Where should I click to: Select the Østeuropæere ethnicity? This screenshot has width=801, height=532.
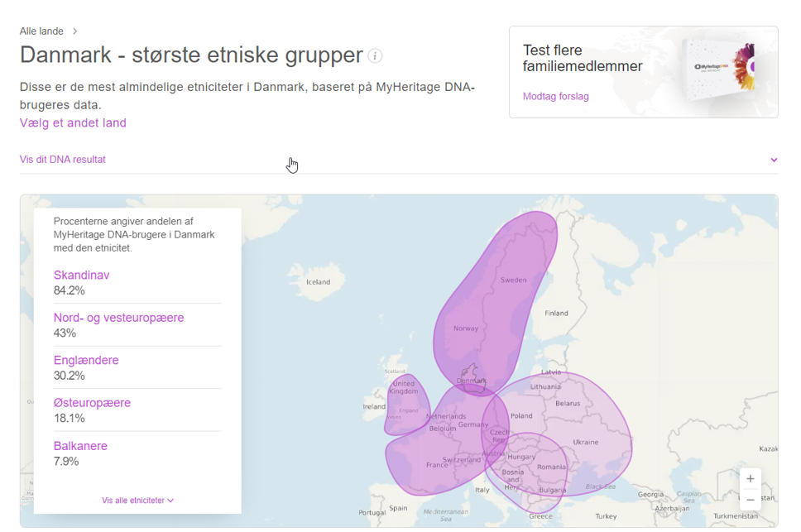coord(92,403)
